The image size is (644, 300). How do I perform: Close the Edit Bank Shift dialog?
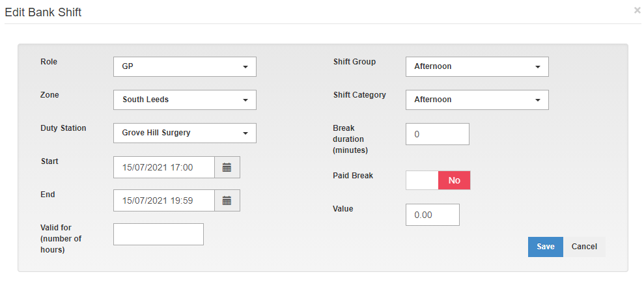[x=637, y=10]
